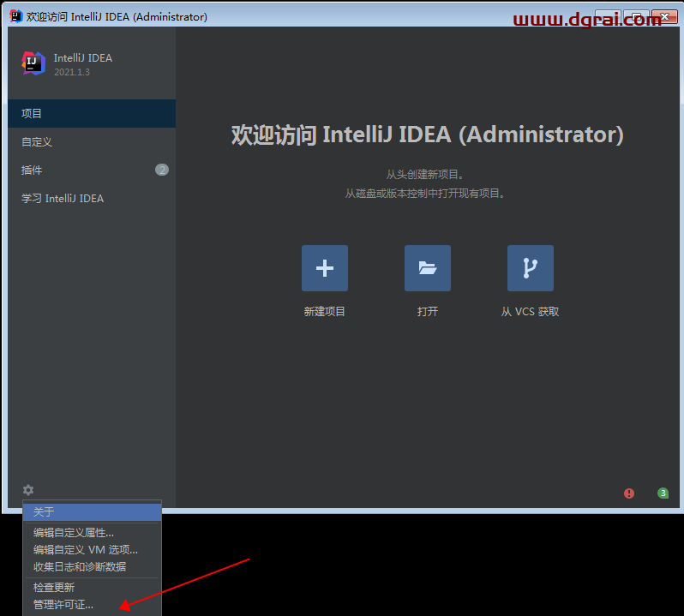
Task: Select the 项目 tab in sidebar
Action: (92, 113)
